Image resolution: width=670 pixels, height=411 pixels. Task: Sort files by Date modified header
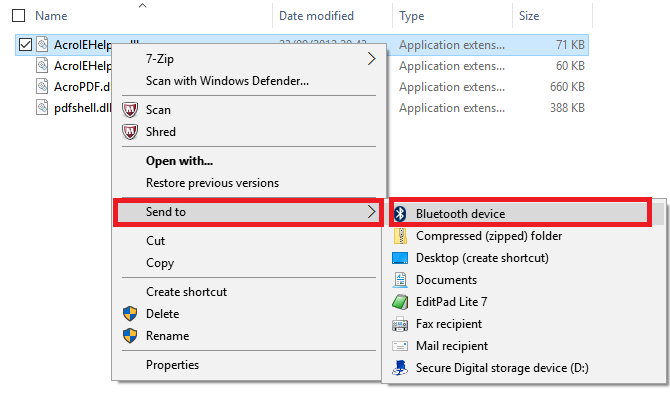(x=316, y=16)
